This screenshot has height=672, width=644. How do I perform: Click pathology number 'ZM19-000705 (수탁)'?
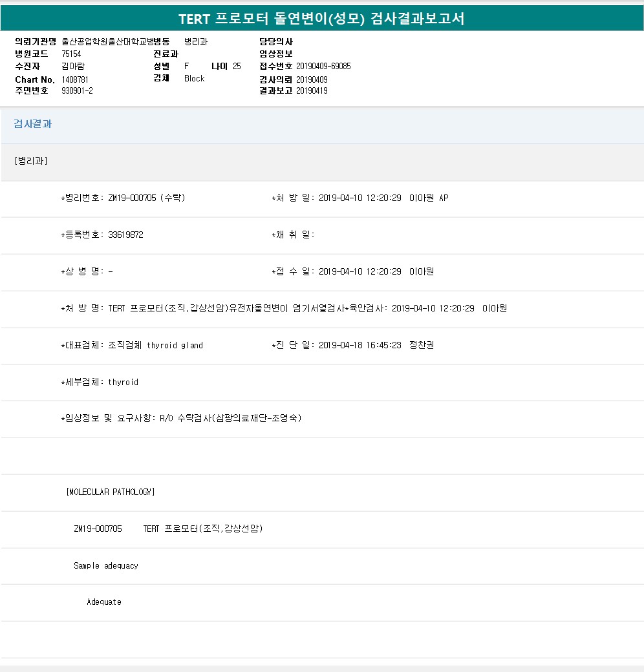click(146, 198)
